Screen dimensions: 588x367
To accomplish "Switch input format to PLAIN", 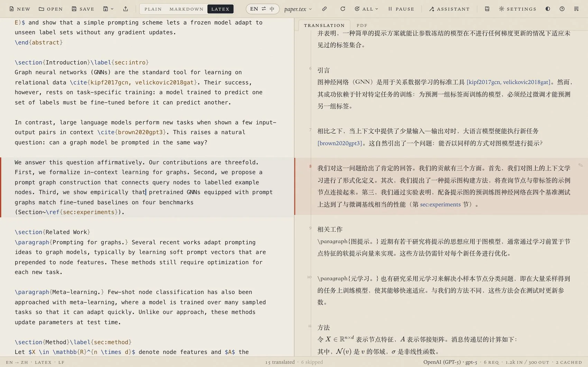I will click(153, 9).
